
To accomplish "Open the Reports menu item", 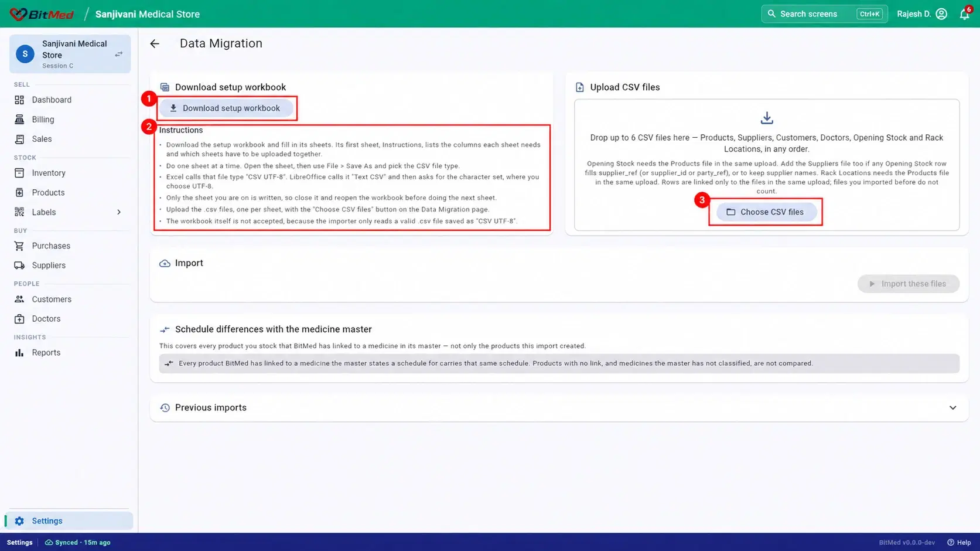I will tap(70, 353).
